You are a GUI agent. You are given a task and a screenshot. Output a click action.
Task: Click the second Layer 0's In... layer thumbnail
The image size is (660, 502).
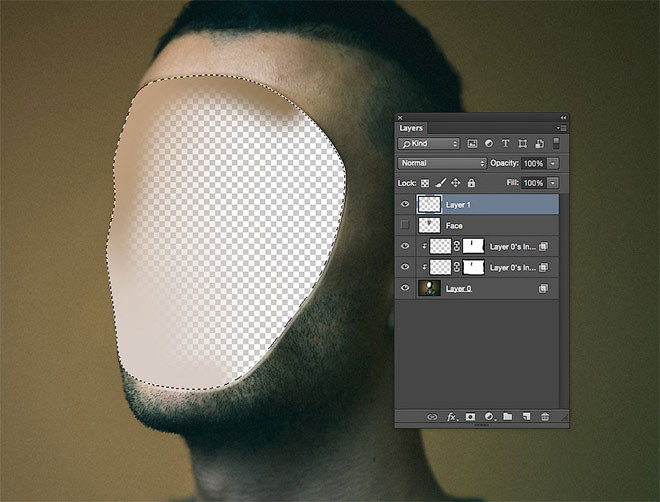coord(440,267)
